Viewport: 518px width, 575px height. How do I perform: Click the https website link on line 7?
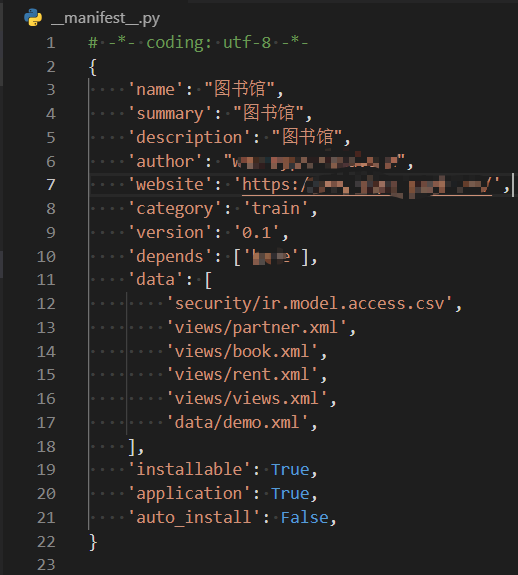[367, 185]
